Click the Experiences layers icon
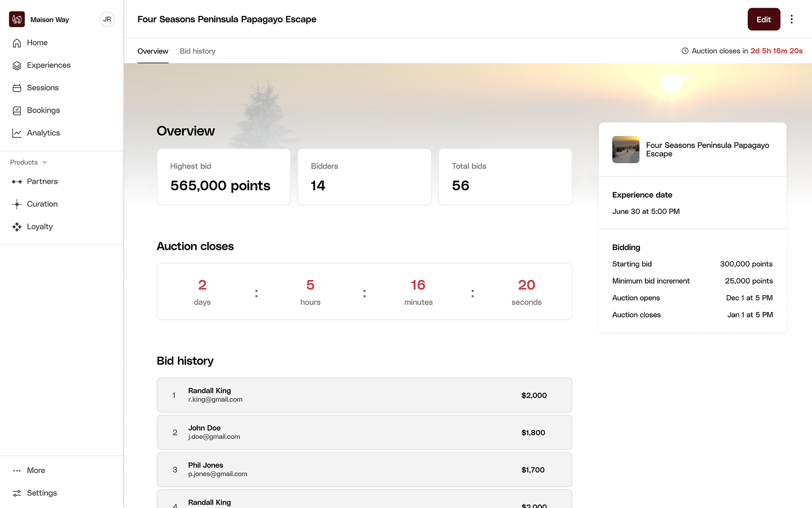Image resolution: width=812 pixels, height=508 pixels. [17, 65]
